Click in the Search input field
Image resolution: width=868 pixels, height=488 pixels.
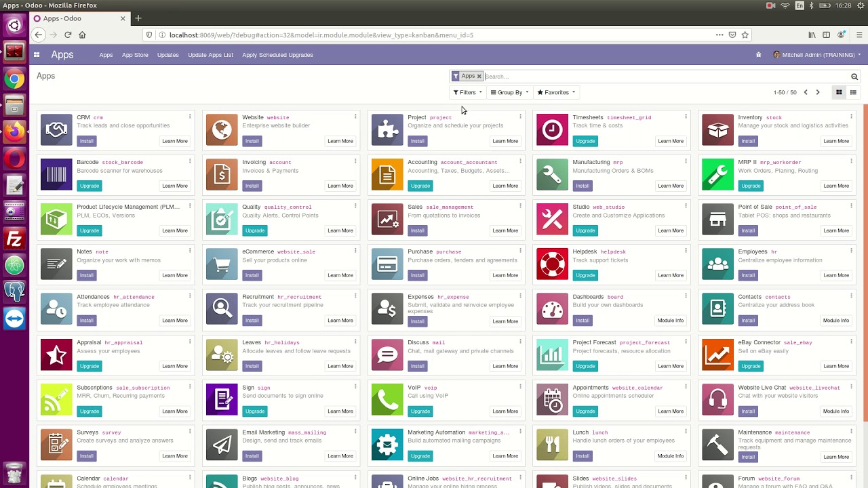(667, 77)
